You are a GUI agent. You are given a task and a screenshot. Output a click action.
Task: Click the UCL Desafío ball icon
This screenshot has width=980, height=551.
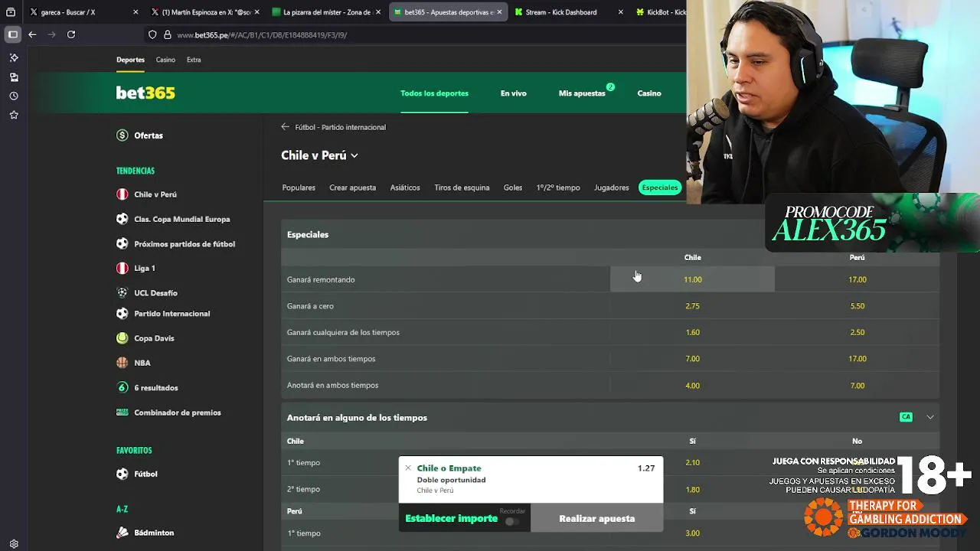pos(122,292)
